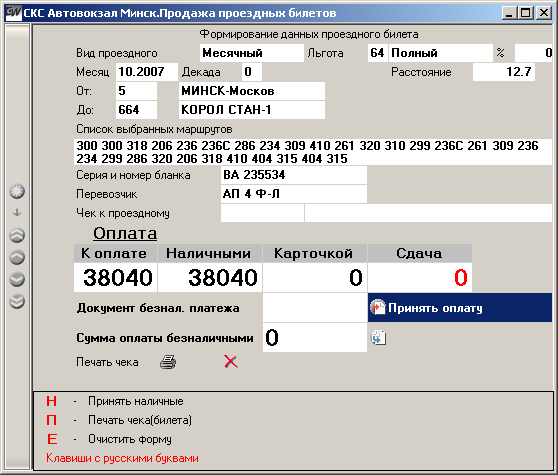
Task: Click the Сумма оплаты безналичными field
Action: 315,338
